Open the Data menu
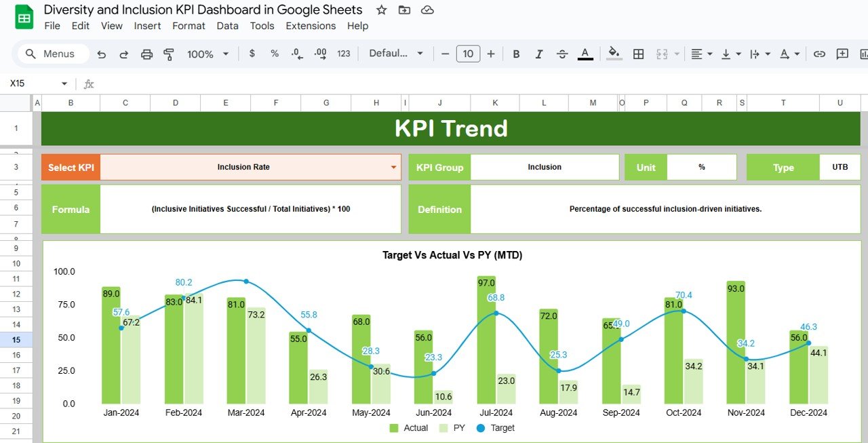 tap(227, 26)
